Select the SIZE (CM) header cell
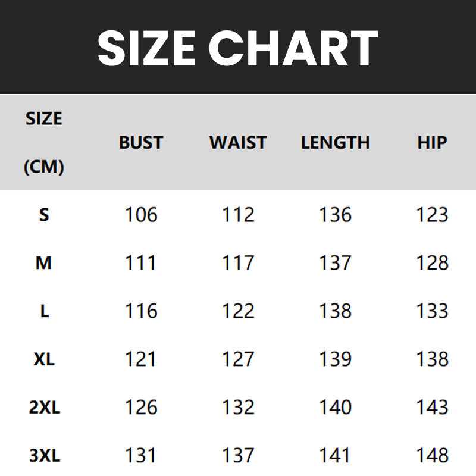Image resolution: width=476 pixels, height=476 pixels. tap(44, 143)
